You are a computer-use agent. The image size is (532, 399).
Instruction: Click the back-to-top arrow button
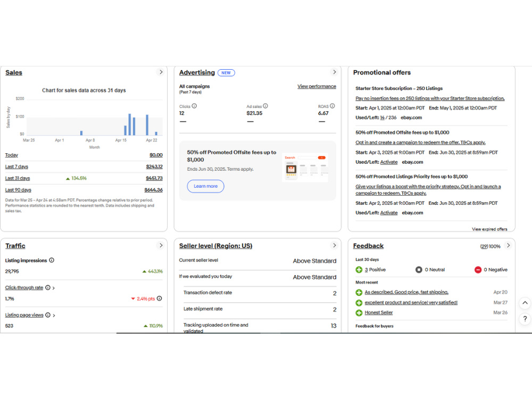pos(525,303)
